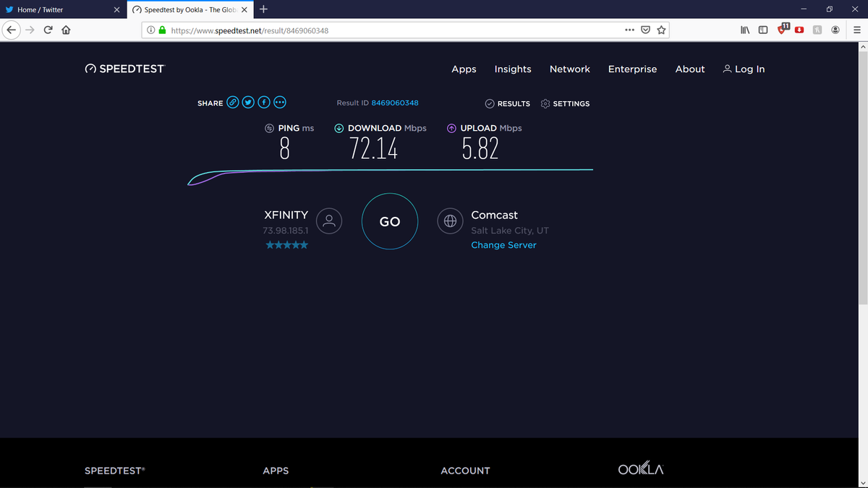
Task: Click the download value 72.14
Action: [373, 149]
